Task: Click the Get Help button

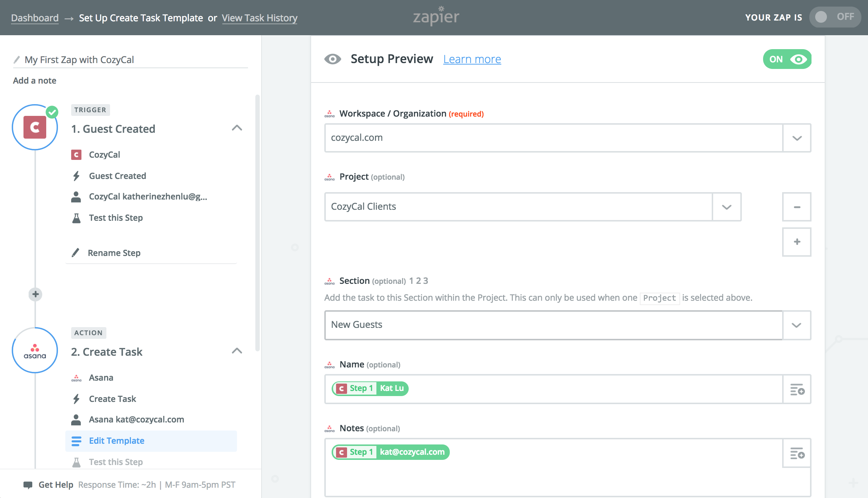Action: [55, 485]
